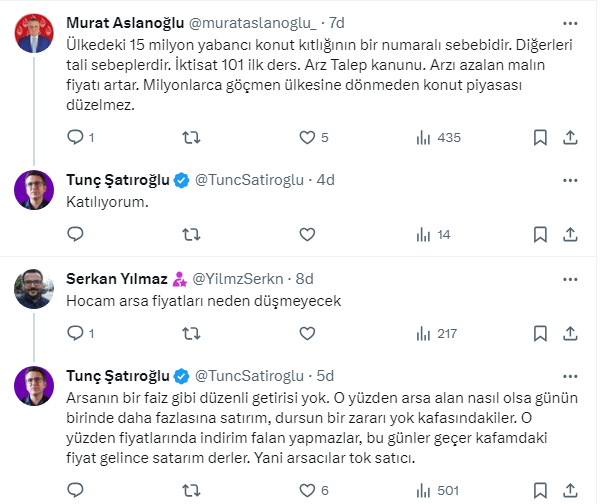
Task: View analytics of tweet with 217 views
Action: click(x=423, y=333)
